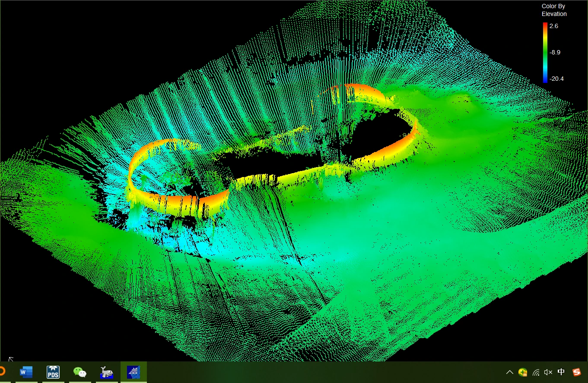Open the Sogou input method tray icon
The width and height of the screenshot is (588, 383).
coord(577,372)
